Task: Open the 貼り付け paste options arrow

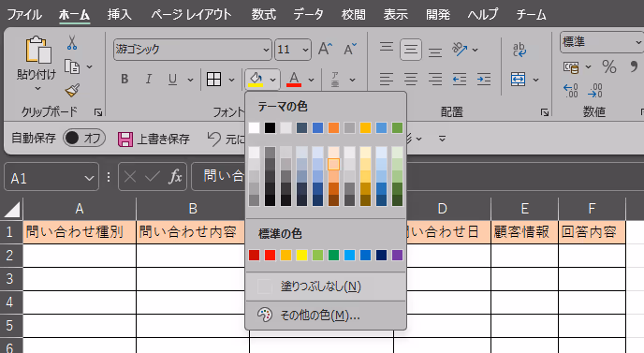Action: (x=37, y=89)
